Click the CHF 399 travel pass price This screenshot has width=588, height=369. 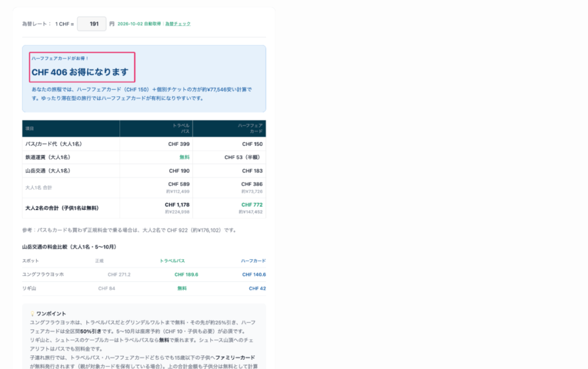click(179, 144)
